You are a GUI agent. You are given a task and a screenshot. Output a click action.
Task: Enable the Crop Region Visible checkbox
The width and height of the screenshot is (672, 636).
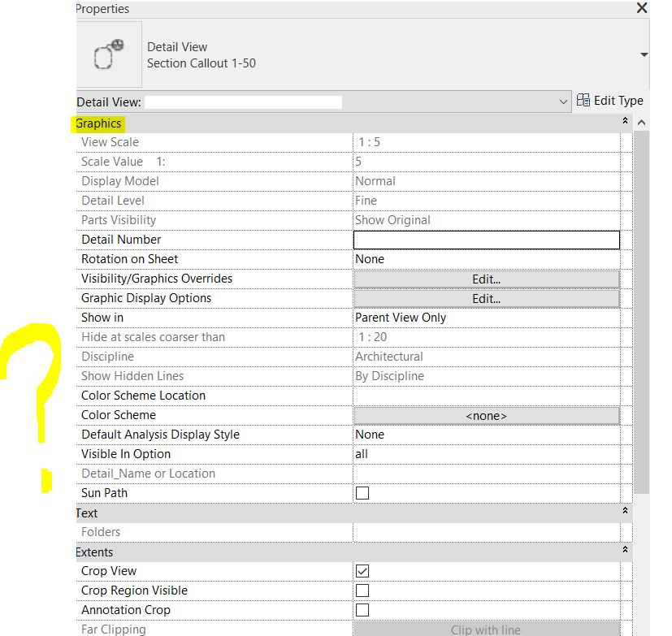point(362,591)
